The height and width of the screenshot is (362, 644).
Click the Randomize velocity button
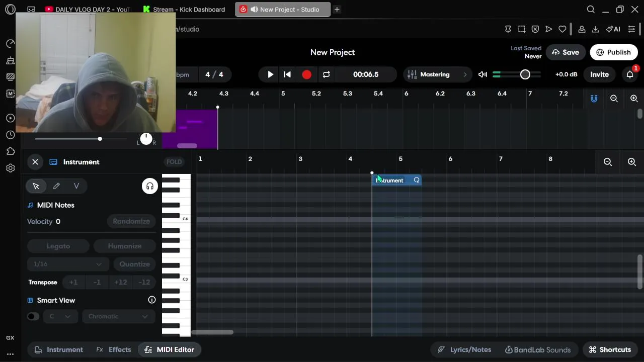pyautogui.click(x=131, y=221)
